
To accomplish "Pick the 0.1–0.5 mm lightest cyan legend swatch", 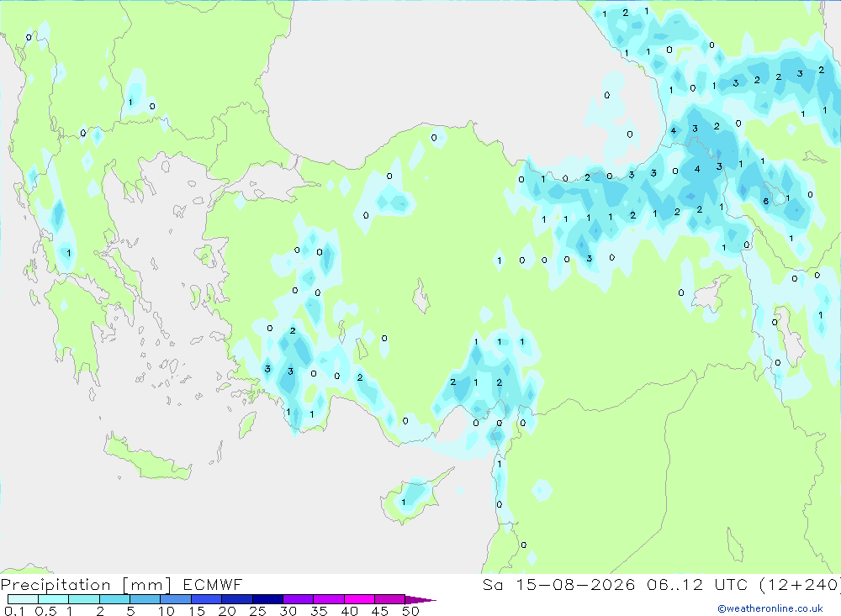I will 23,599.
